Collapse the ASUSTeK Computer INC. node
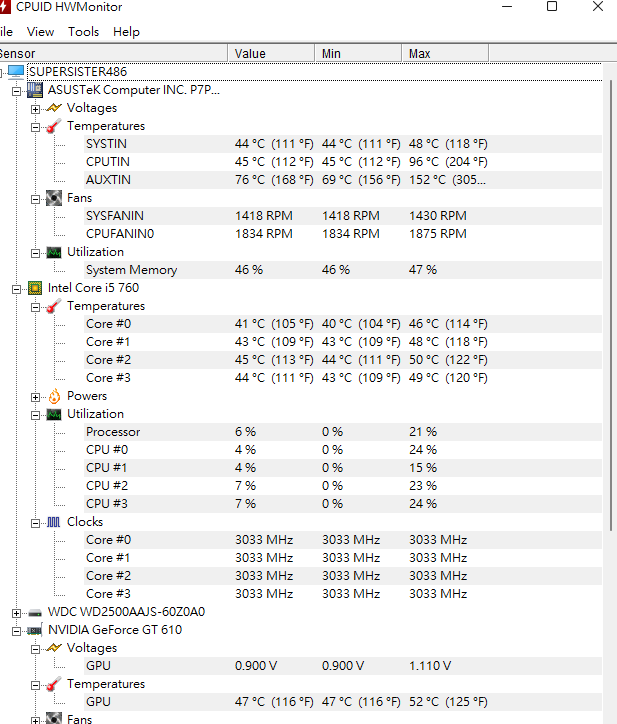The height and width of the screenshot is (724, 617). click(x=17, y=91)
